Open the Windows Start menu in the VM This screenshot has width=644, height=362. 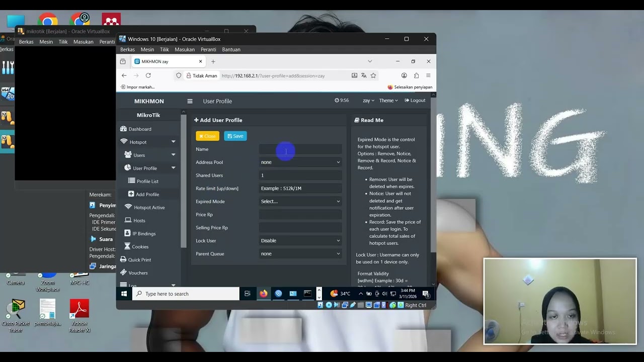(x=124, y=294)
